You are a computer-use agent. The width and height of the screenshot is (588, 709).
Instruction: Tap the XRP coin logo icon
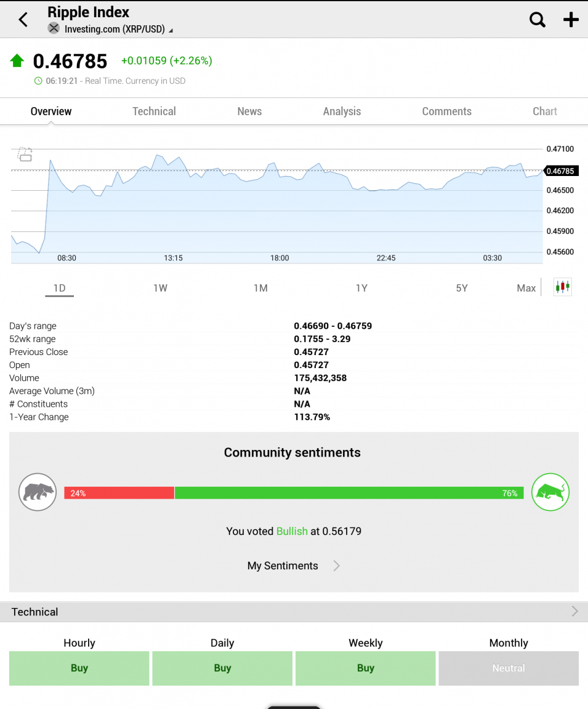[54, 28]
